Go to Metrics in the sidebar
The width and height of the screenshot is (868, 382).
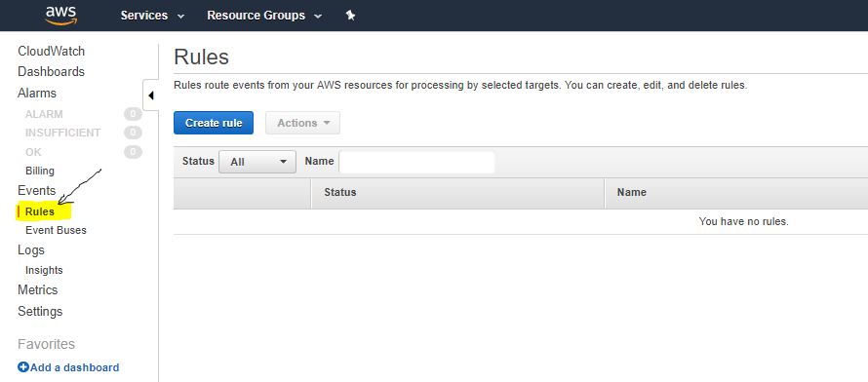(38, 289)
